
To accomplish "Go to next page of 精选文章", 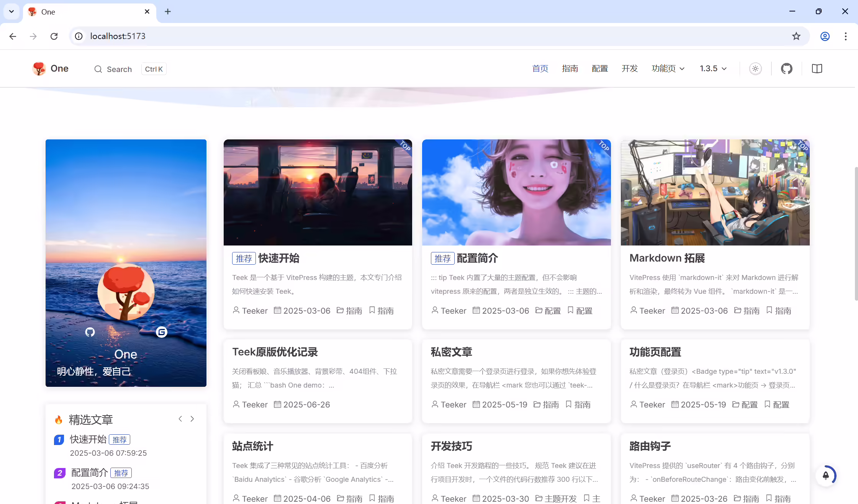I will 192,419.
